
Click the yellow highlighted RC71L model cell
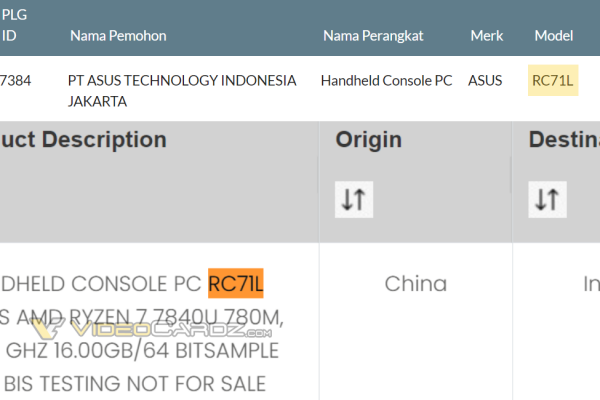(553, 80)
